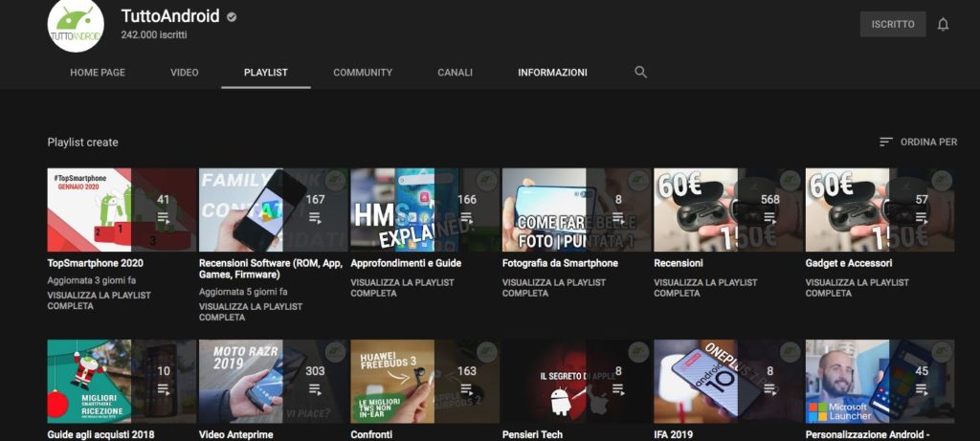Open the channel search magnifier icon
This screenshot has width=980, height=441.
[x=640, y=73]
